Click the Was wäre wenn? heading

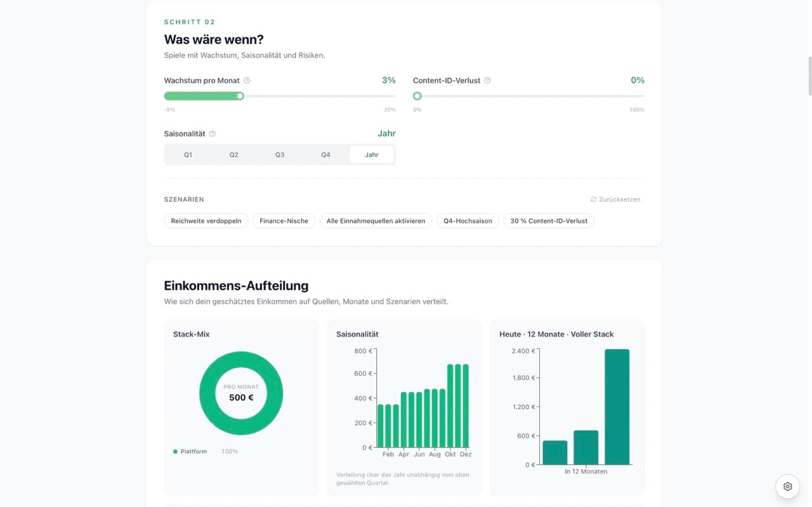214,39
